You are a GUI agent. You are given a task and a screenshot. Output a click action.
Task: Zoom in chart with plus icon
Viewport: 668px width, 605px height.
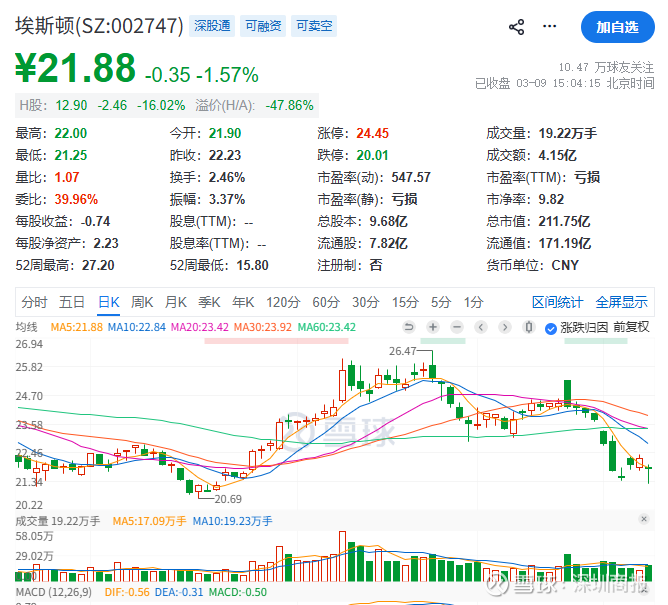[x=433, y=327]
